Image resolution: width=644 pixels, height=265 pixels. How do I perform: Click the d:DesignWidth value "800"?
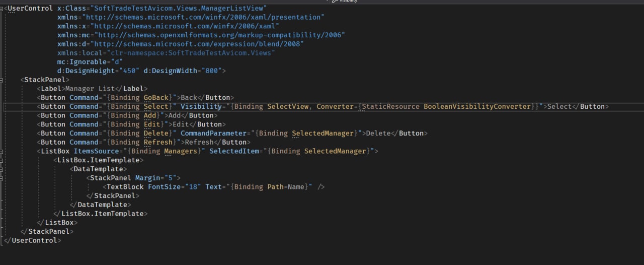[x=211, y=71]
